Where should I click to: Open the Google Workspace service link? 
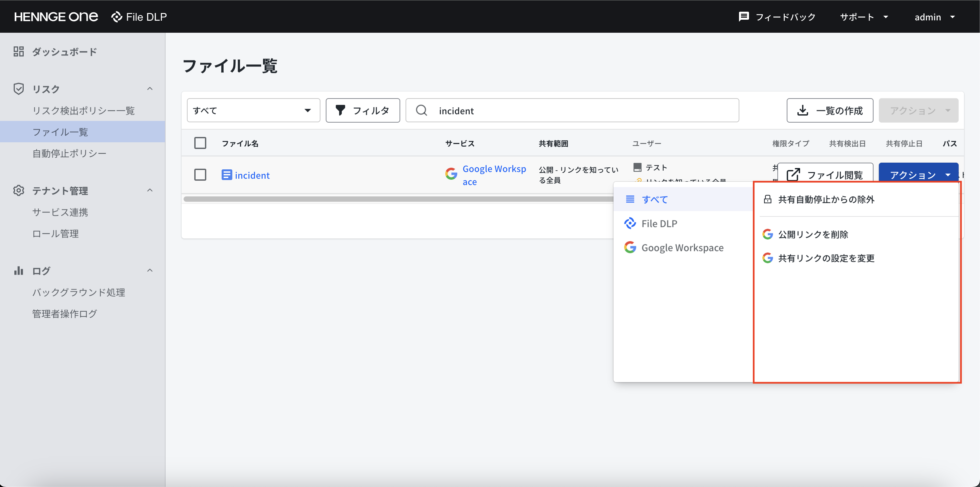pyautogui.click(x=494, y=175)
